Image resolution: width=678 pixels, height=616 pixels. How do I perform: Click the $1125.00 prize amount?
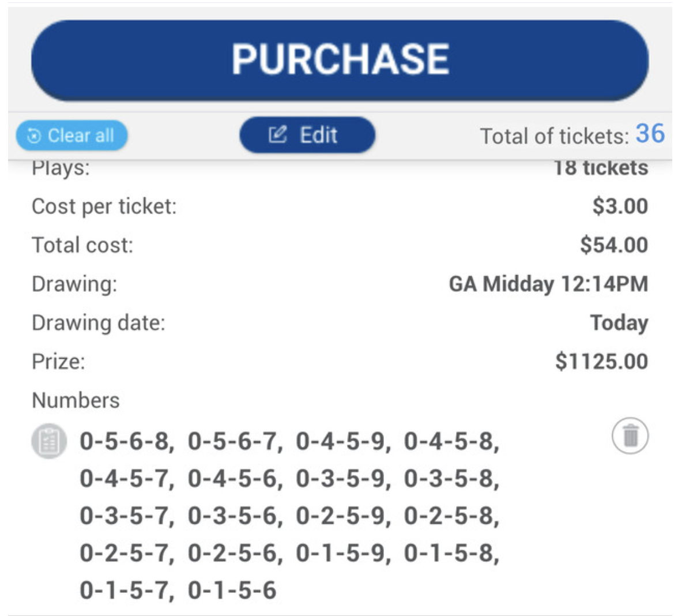pyautogui.click(x=601, y=361)
